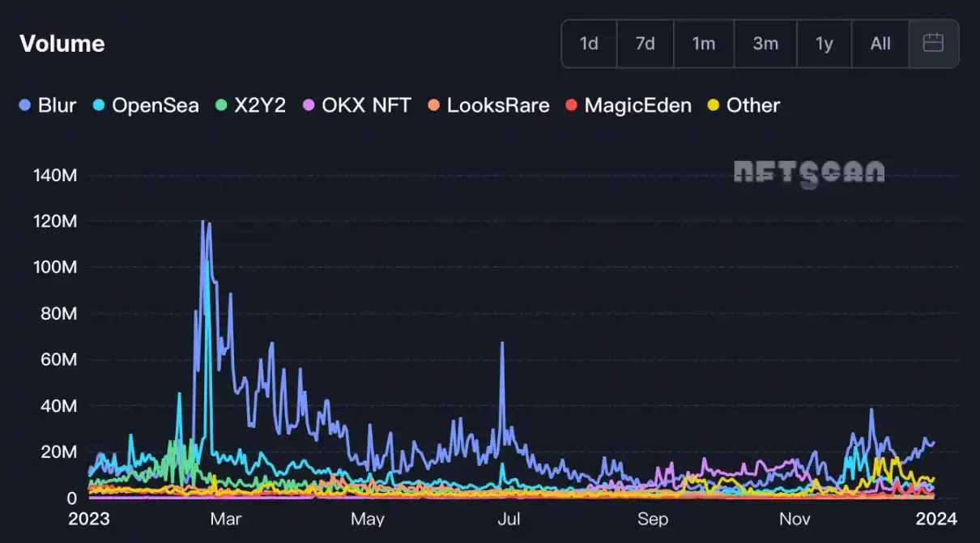Click the July spike on Blur line
The width and height of the screenshot is (980, 543).
(502, 344)
